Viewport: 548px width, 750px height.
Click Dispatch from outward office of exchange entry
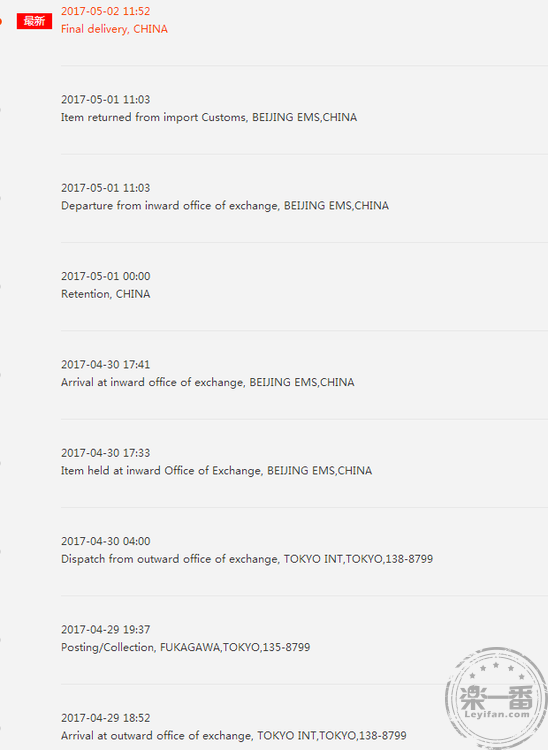[x=247, y=559]
